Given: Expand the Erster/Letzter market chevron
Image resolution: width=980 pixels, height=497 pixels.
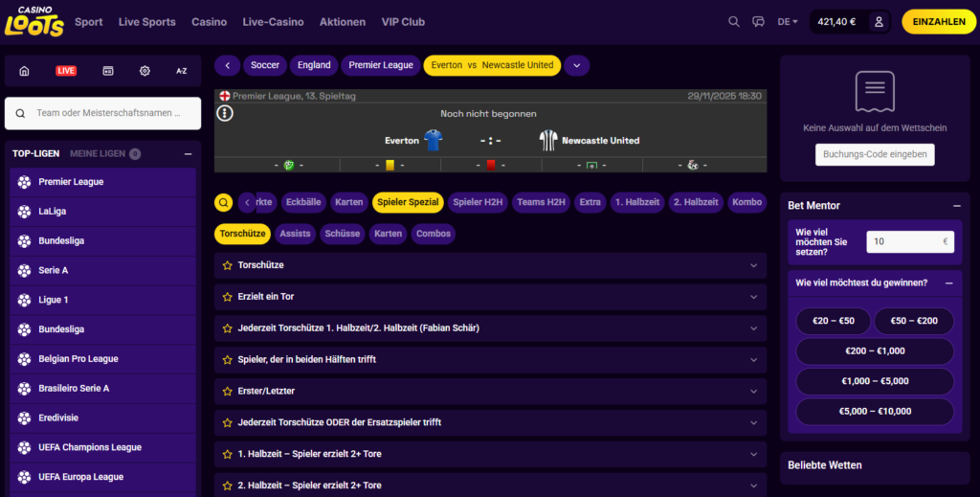Looking at the screenshot, I should 754,392.
